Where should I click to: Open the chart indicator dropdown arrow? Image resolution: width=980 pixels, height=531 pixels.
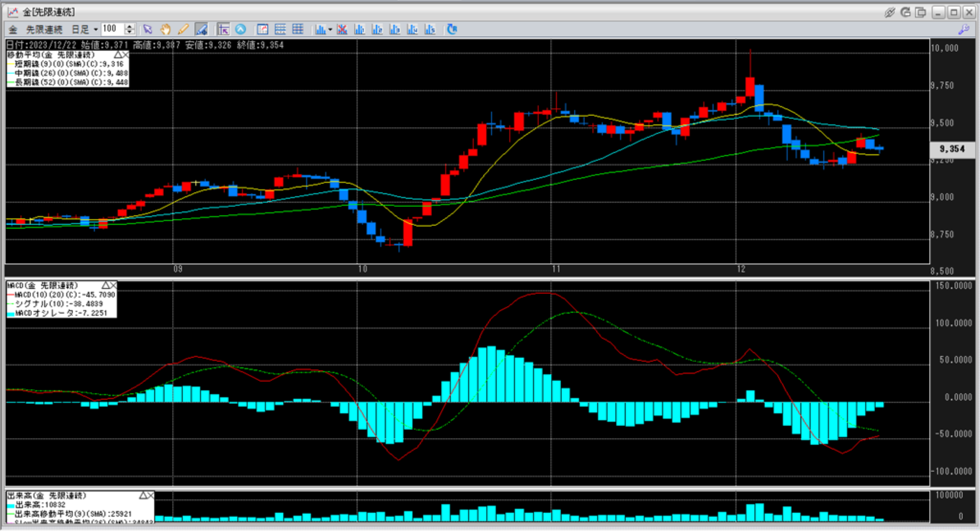[x=330, y=29]
